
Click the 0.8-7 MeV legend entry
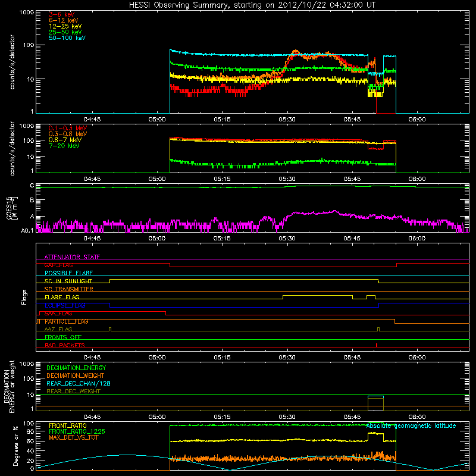(65, 140)
